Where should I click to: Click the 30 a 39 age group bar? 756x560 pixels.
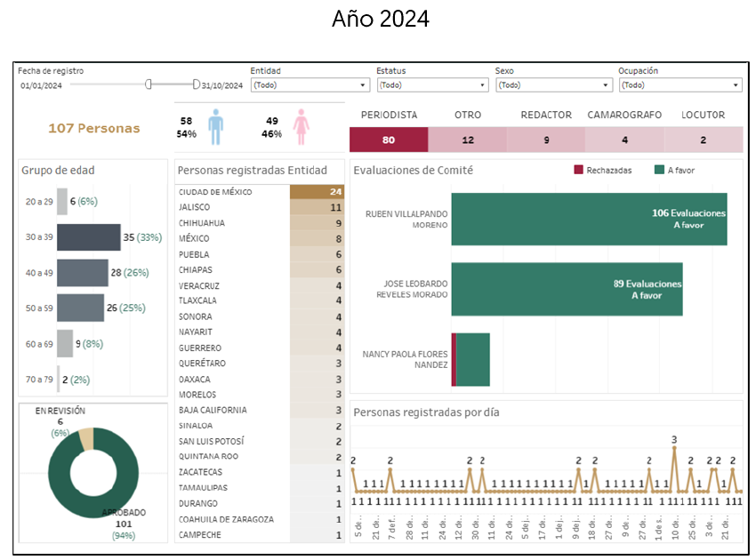coord(88,237)
